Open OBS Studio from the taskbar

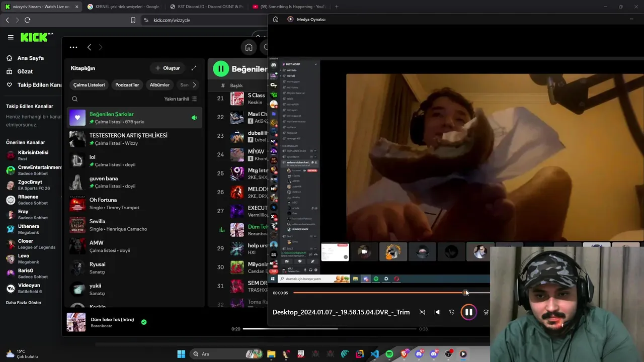click(448, 354)
